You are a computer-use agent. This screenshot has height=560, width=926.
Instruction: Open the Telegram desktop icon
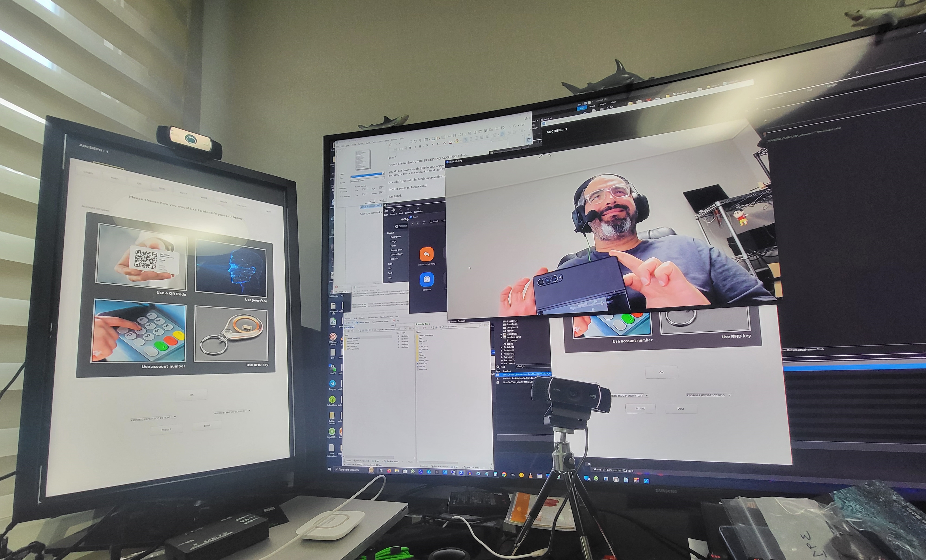(333, 383)
